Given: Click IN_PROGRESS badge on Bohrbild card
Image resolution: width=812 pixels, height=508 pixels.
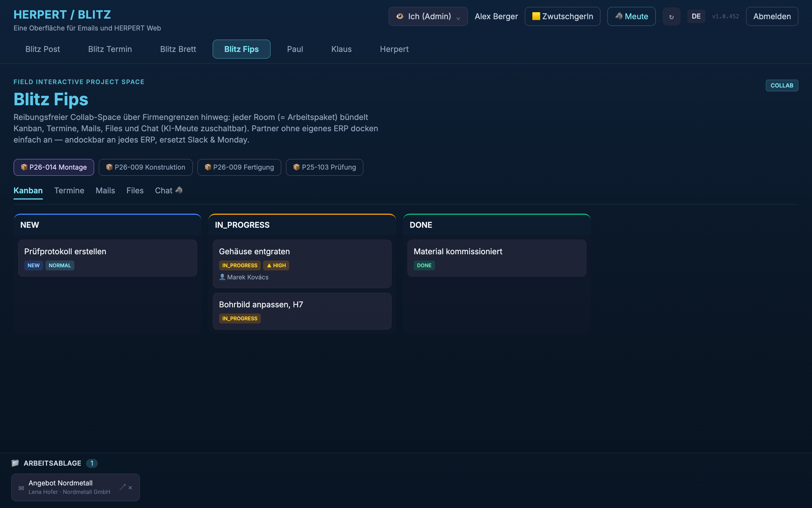Looking at the screenshot, I should pyautogui.click(x=240, y=319).
